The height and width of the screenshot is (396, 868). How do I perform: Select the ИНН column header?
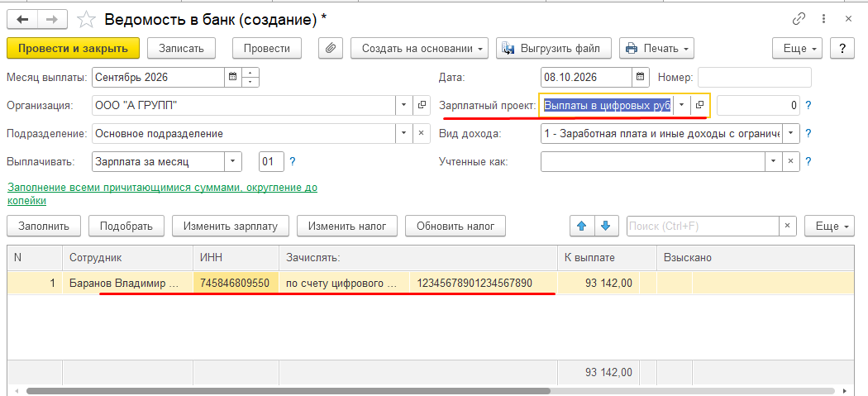coord(236,258)
